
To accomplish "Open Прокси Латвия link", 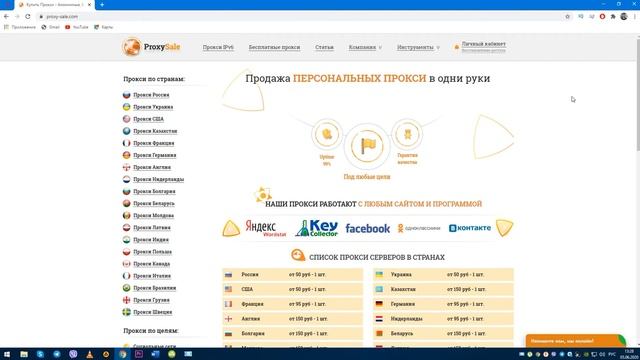I will [152, 228].
